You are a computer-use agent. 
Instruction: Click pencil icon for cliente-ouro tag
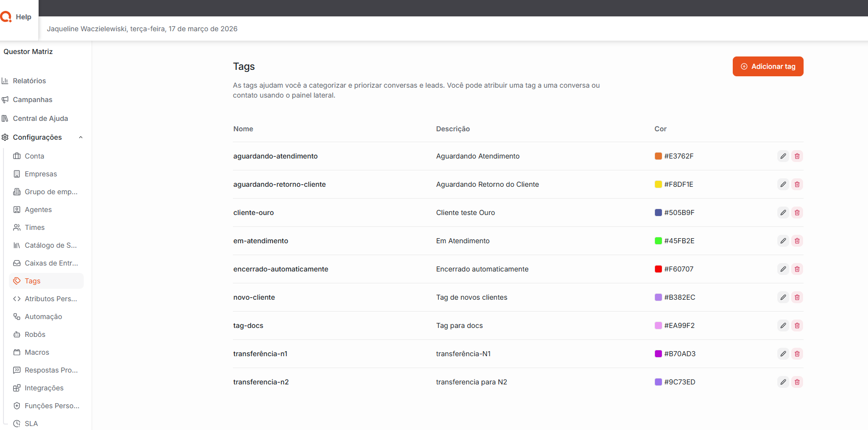tap(783, 213)
